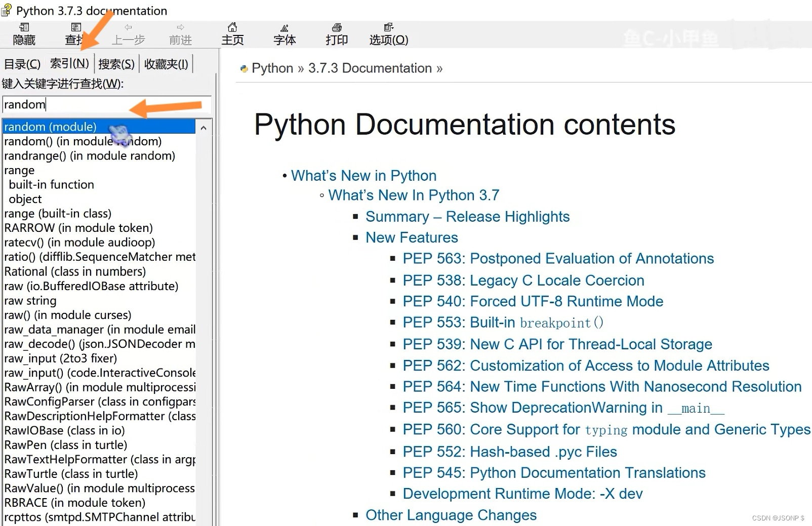The width and height of the screenshot is (812, 526).
Task: Open PEP 552 Hash-based .pyc Files link
Action: [x=510, y=452]
